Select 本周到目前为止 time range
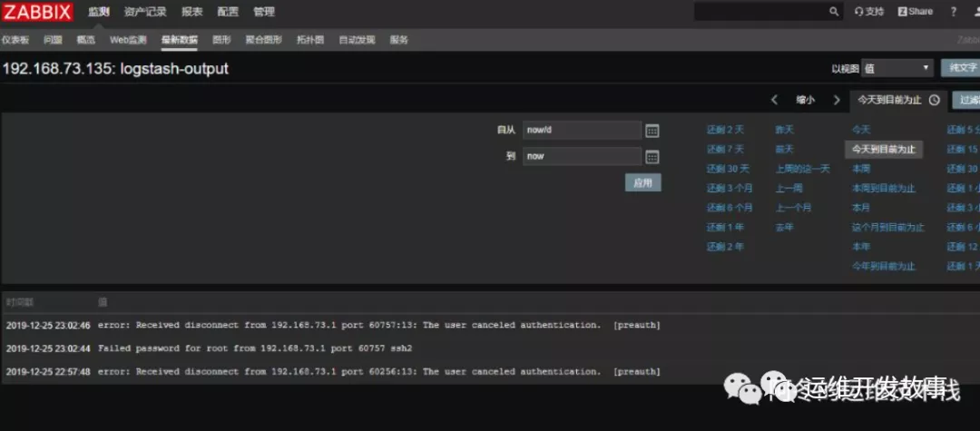This screenshot has width=980, height=431. 883,188
